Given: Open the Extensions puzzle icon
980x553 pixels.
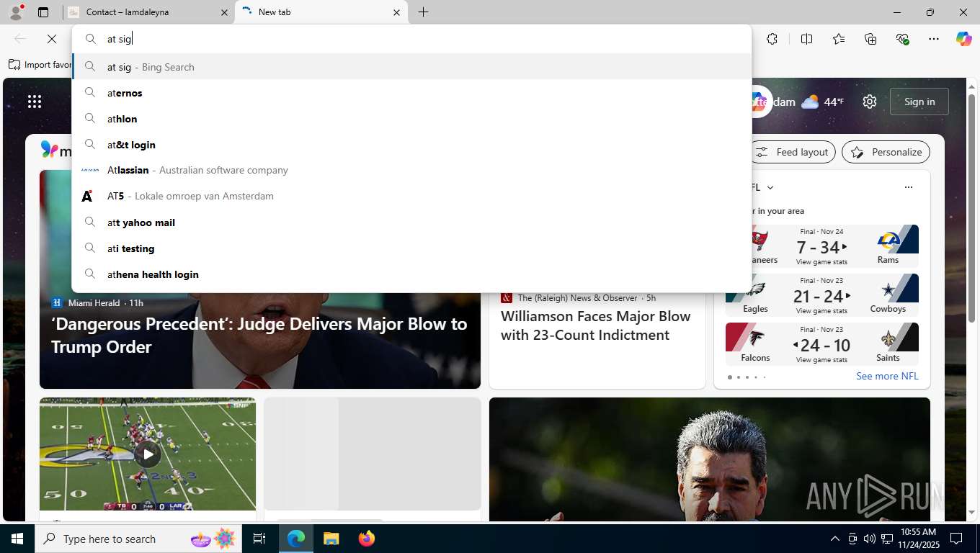Looking at the screenshot, I should tap(772, 39).
